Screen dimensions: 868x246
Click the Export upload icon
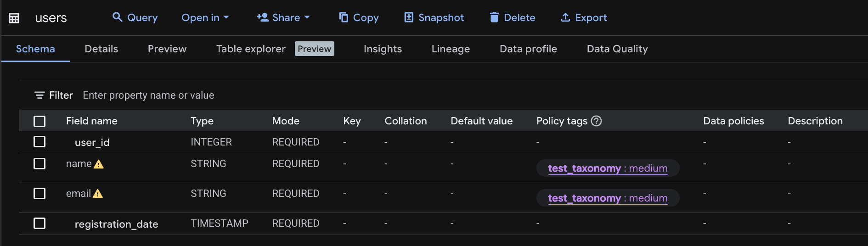click(565, 17)
